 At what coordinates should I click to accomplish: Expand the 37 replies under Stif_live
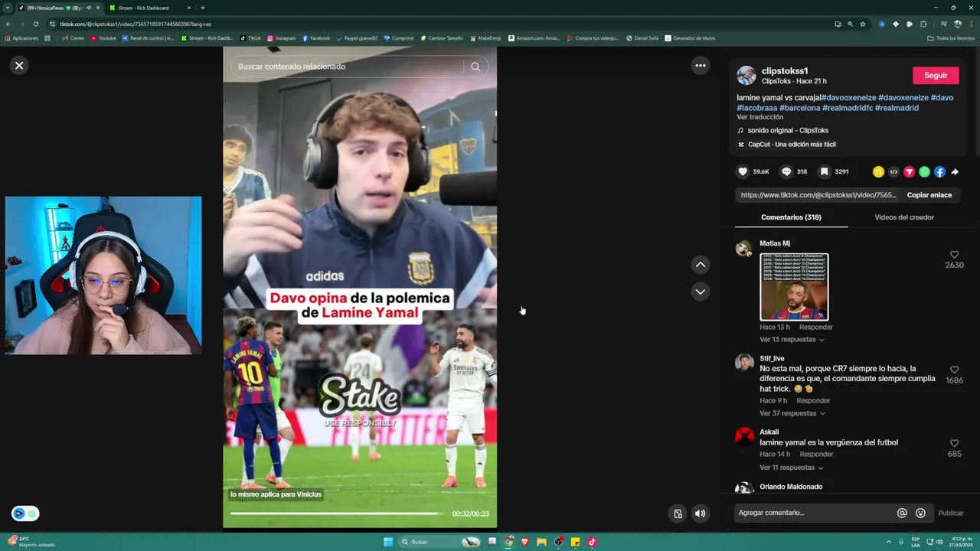coord(792,413)
